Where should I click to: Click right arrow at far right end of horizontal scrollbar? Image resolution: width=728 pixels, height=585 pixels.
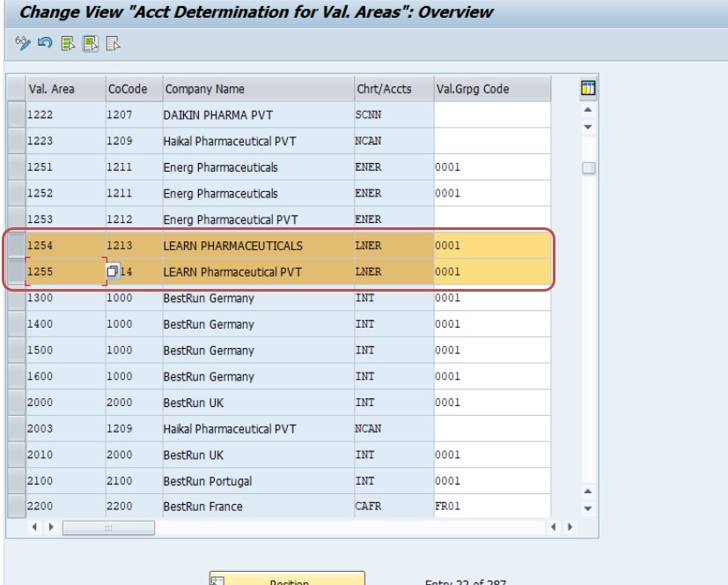pyautogui.click(x=570, y=527)
